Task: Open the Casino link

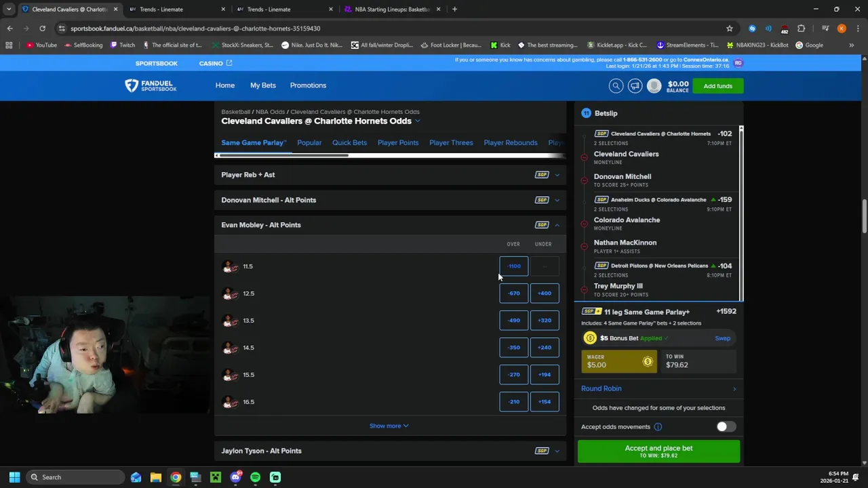Action: [215, 64]
